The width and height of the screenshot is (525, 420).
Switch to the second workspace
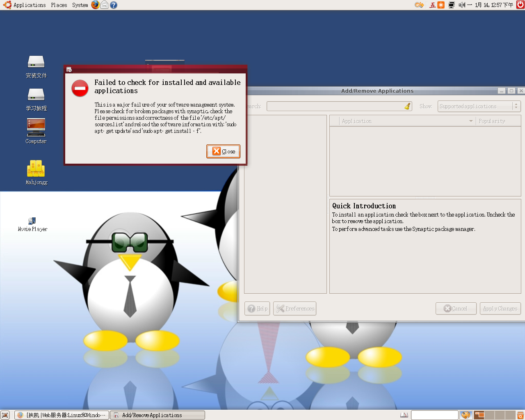point(489,415)
